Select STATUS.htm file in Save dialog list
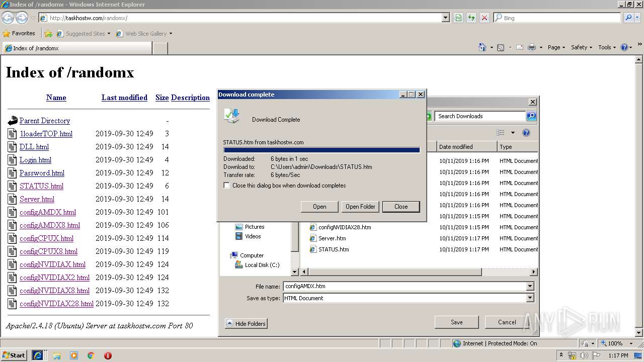Image resolution: width=644 pixels, height=362 pixels. 334,249
